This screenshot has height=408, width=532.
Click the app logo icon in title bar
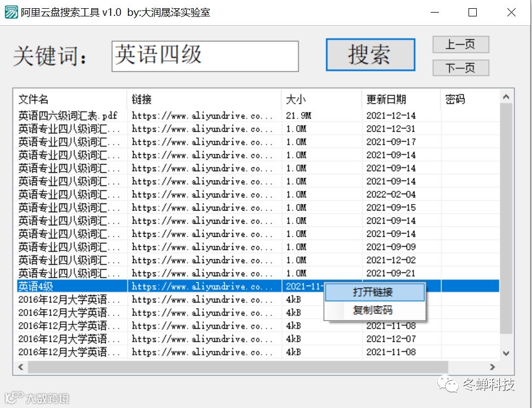click(x=11, y=12)
